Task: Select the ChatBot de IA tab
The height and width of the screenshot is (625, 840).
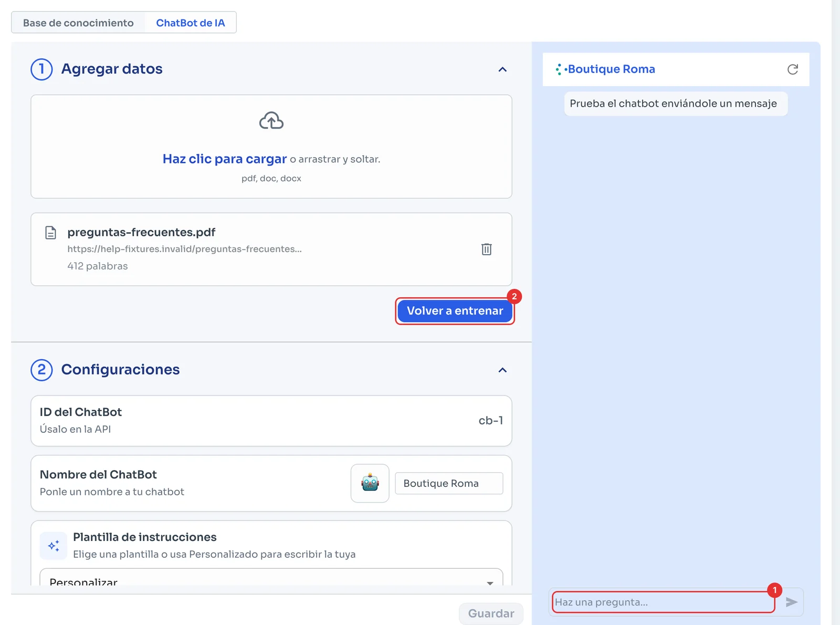Action: 191,23
